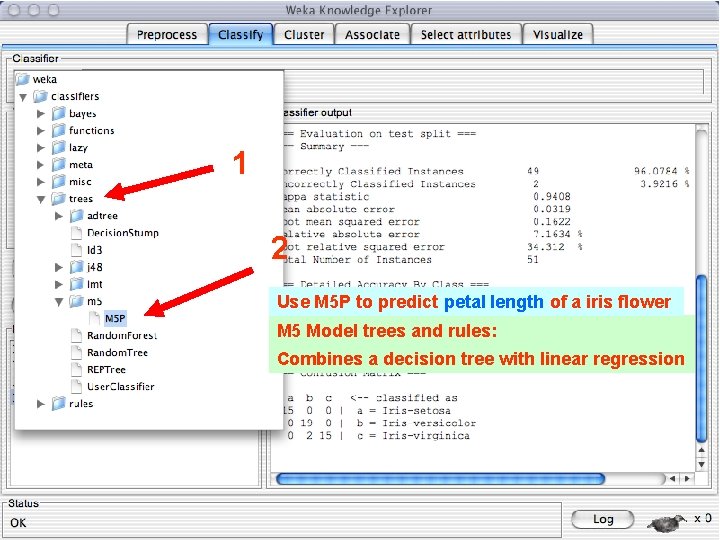Expand the lazy node
Viewport: 720px width, 540px height.
[x=41, y=147]
